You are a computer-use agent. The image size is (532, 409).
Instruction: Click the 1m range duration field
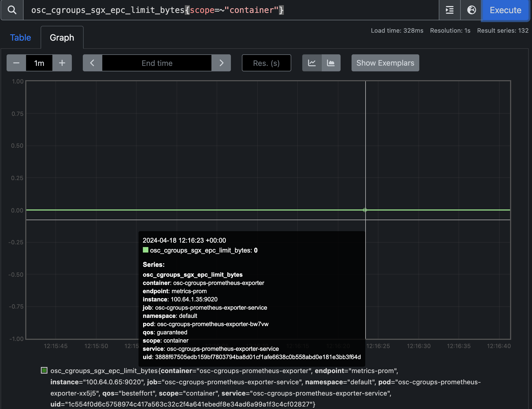point(39,63)
